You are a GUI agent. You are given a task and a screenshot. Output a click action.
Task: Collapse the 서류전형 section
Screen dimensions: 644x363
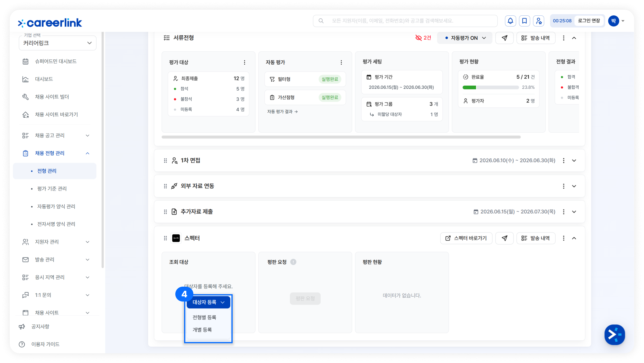click(574, 38)
